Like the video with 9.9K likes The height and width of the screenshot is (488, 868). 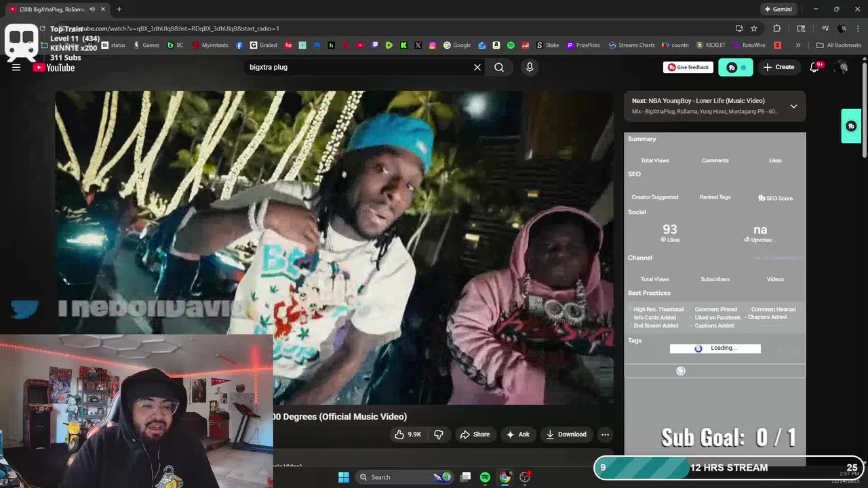pyautogui.click(x=408, y=434)
